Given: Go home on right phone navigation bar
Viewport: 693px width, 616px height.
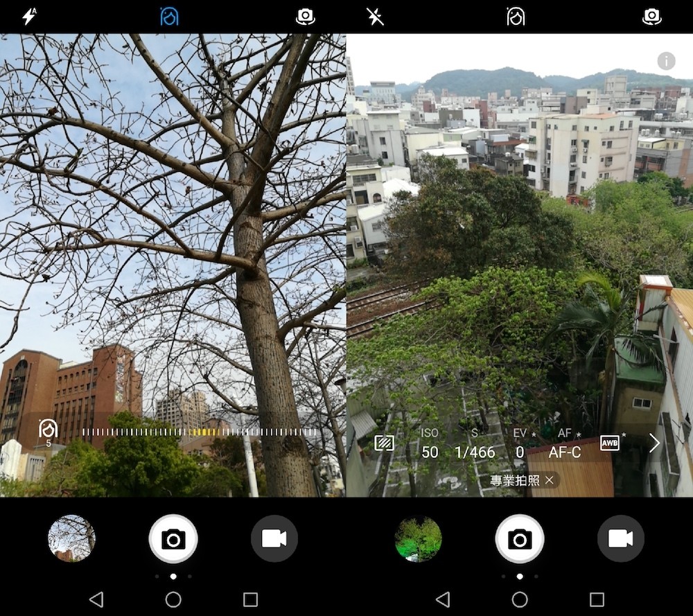Looking at the screenshot, I should [520, 599].
